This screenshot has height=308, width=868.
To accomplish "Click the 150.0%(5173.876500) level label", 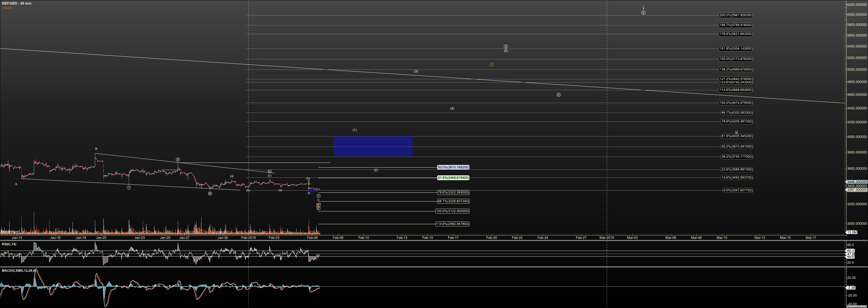I will 736,59.
